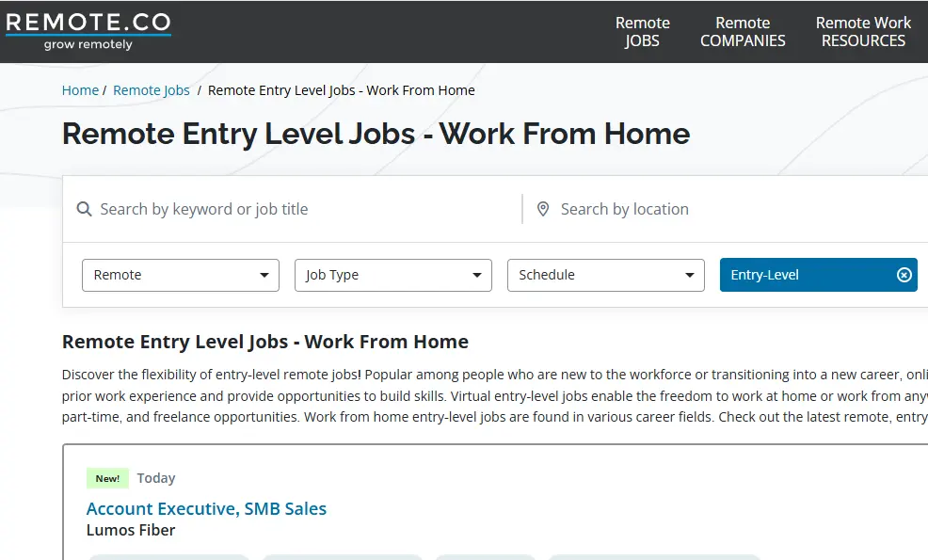928x560 pixels.
Task: Remove the Entry-Level filter via its X icon
Action: pos(904,275)
